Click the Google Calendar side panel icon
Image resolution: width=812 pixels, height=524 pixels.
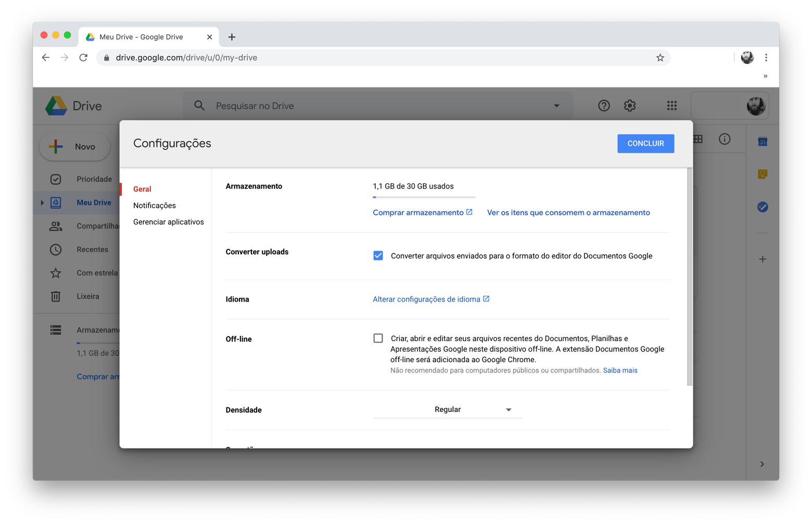tap(763, 142)
